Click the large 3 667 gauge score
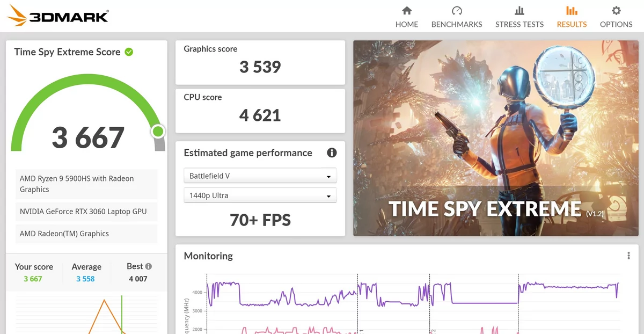The image size is (644, 334). pos(88,137)
